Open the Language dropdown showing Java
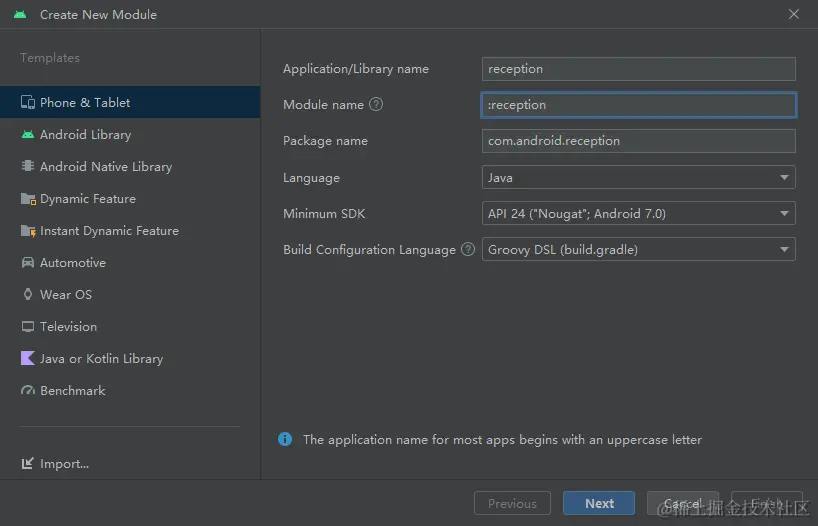This screenshot has height=526, width=818. click(x=639, y=177)
